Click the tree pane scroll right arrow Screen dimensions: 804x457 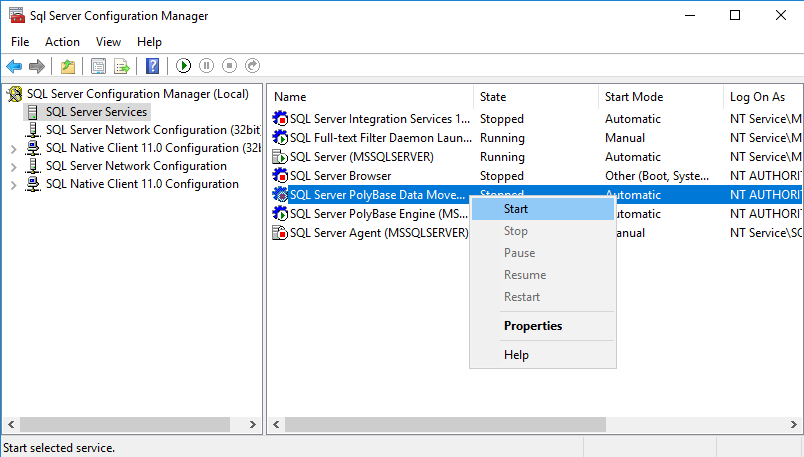click(x=252, y=424)
